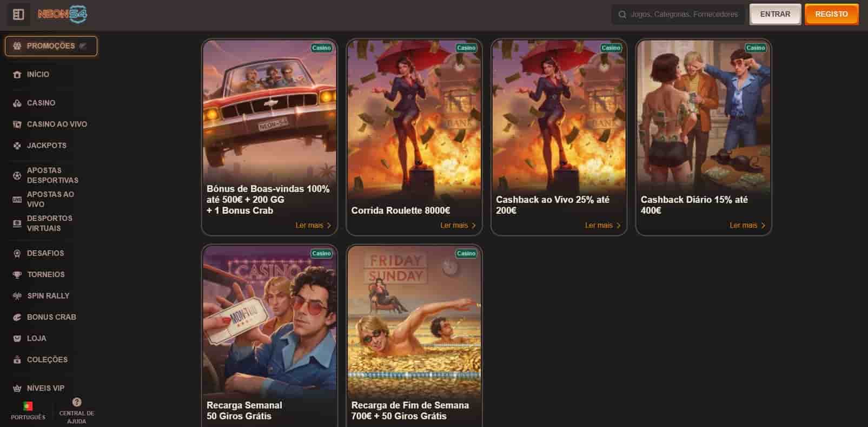
Task: Click the Torneios trophy icon
Action: click(x=17, y=275)
